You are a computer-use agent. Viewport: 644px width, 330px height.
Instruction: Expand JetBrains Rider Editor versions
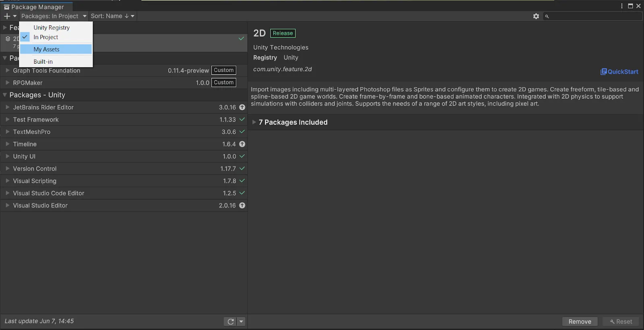point(7,107)
